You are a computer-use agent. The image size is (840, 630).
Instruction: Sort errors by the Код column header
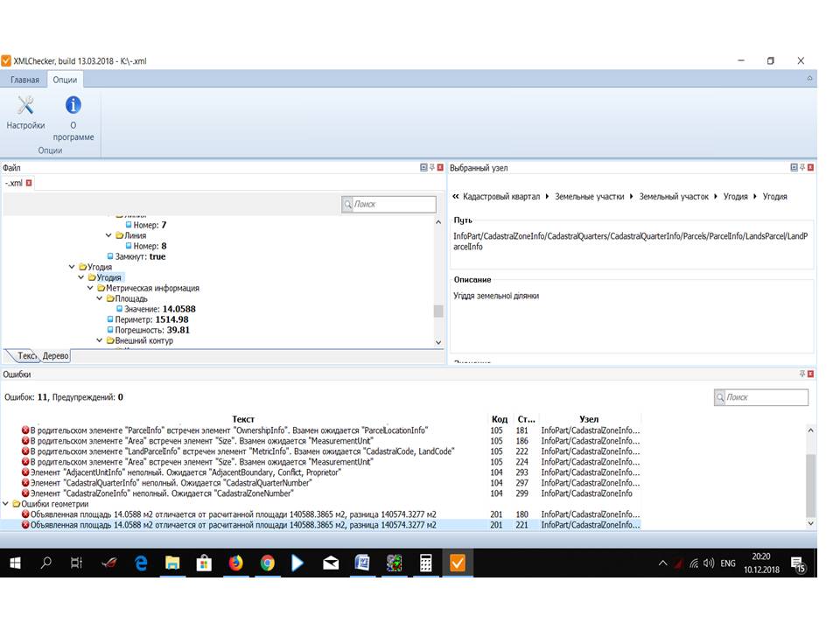(498, 419)
